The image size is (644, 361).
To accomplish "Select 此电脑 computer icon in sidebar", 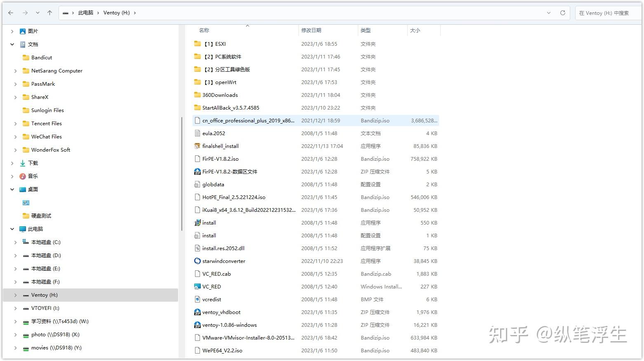I will [23, 229].
